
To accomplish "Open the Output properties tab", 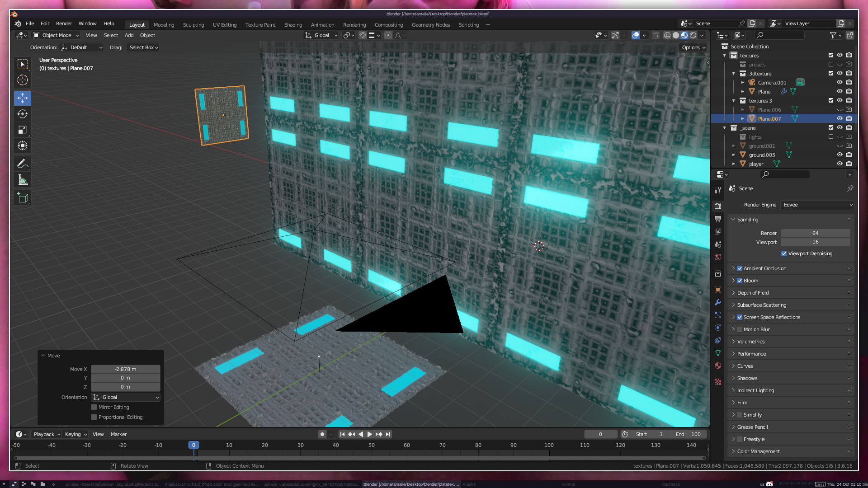I will 718,219.
